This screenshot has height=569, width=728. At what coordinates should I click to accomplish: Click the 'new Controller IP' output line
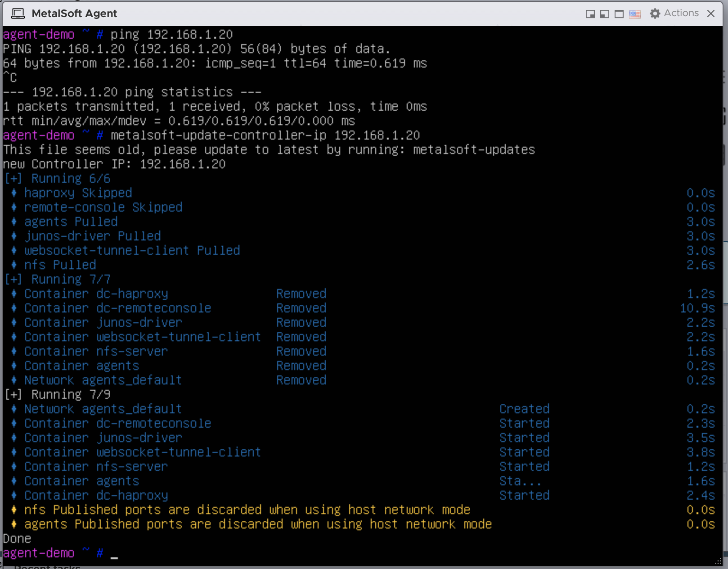point(114,164)
